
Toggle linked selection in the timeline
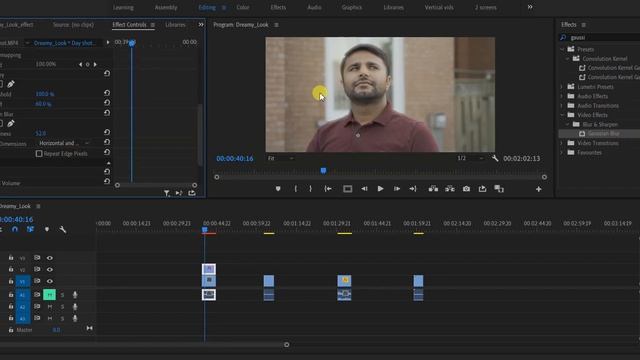pyautogui.click(x=30, y=229)
